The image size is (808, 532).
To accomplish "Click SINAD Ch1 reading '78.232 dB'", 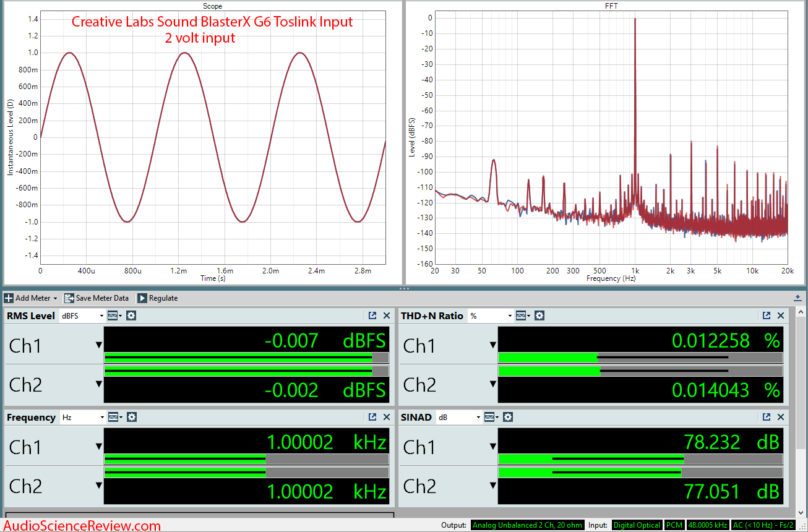I will click(x=731, y=442).
